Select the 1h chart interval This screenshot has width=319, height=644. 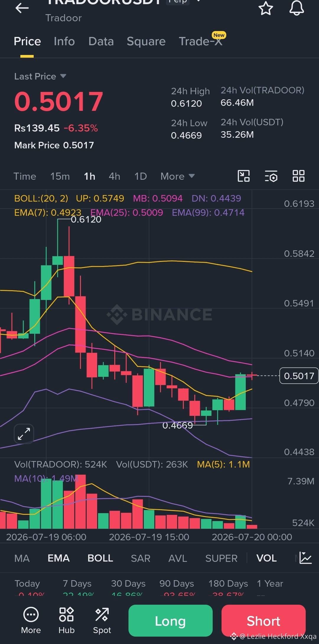click(89, 176)
